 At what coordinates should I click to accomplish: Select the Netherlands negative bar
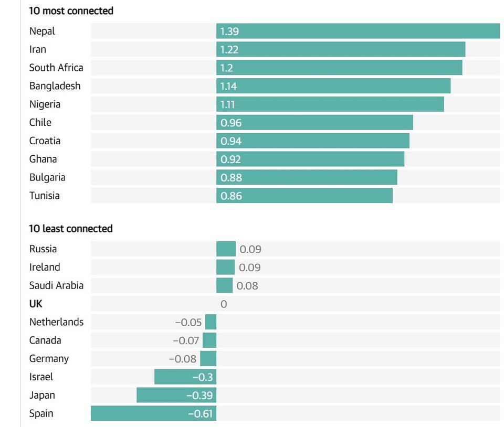(x=211, y=322)
